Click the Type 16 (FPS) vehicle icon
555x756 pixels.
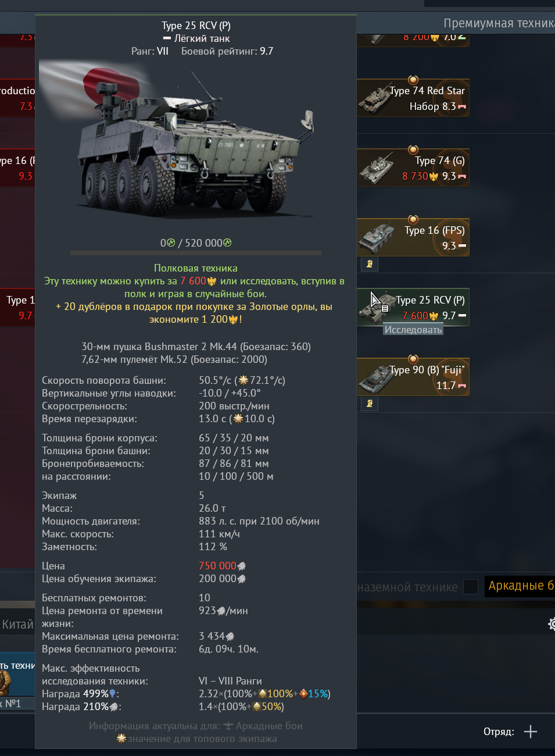tap(376, 238)
